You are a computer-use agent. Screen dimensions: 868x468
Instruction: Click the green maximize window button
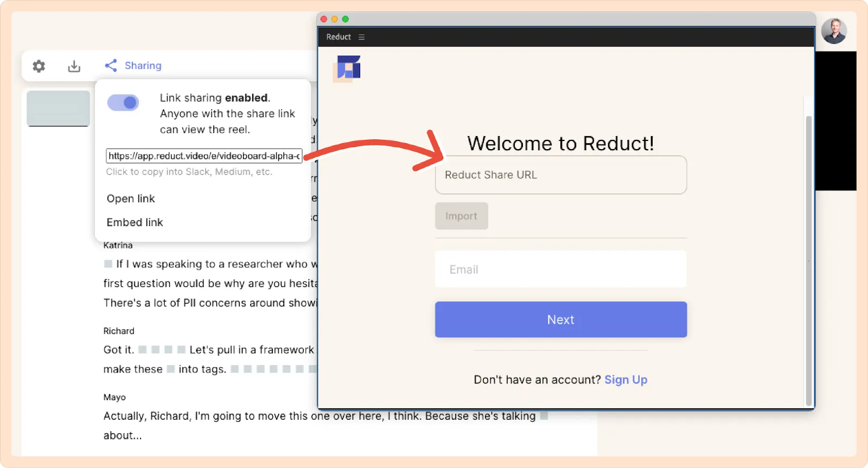[x=345, y=19]
